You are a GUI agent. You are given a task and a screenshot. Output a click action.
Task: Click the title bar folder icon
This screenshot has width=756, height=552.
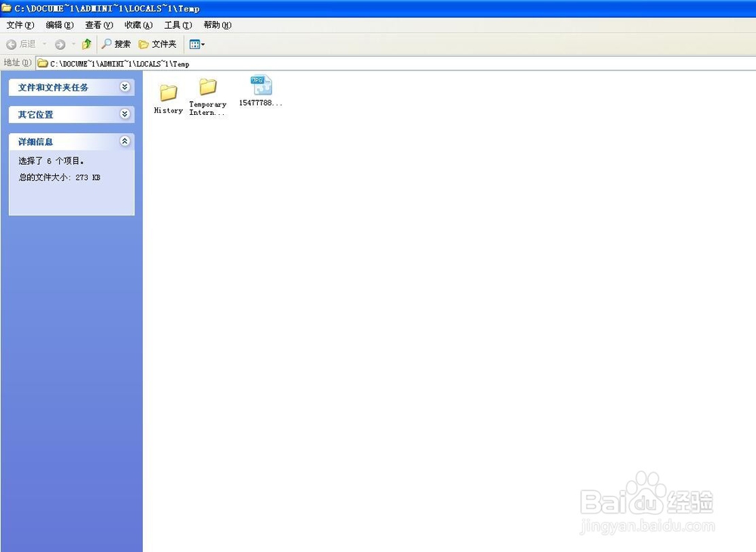click(x=6, y=8)
